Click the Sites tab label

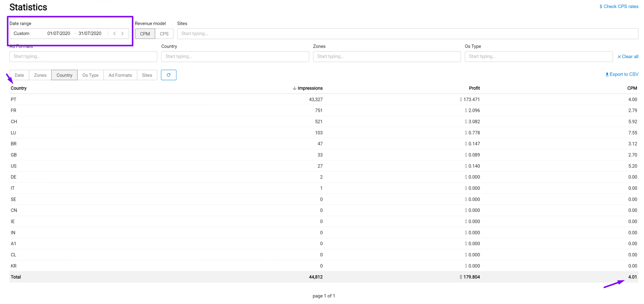[147, 75]
